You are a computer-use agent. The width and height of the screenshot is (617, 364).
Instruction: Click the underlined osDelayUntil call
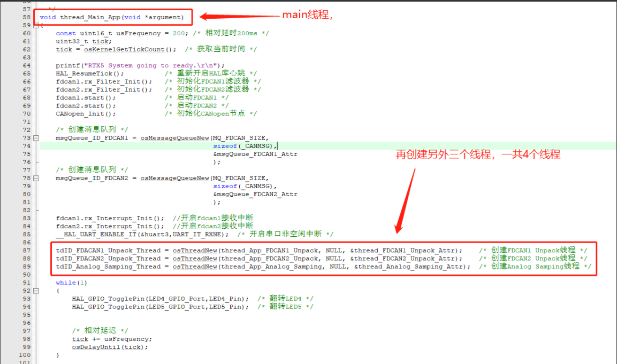point(95,346)
